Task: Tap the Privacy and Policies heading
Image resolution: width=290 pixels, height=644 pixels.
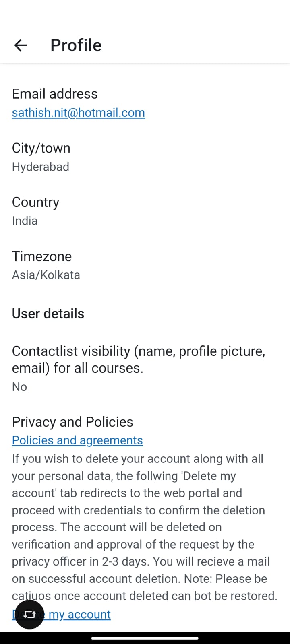Action: pyautogui.click(x=72, y=422)
